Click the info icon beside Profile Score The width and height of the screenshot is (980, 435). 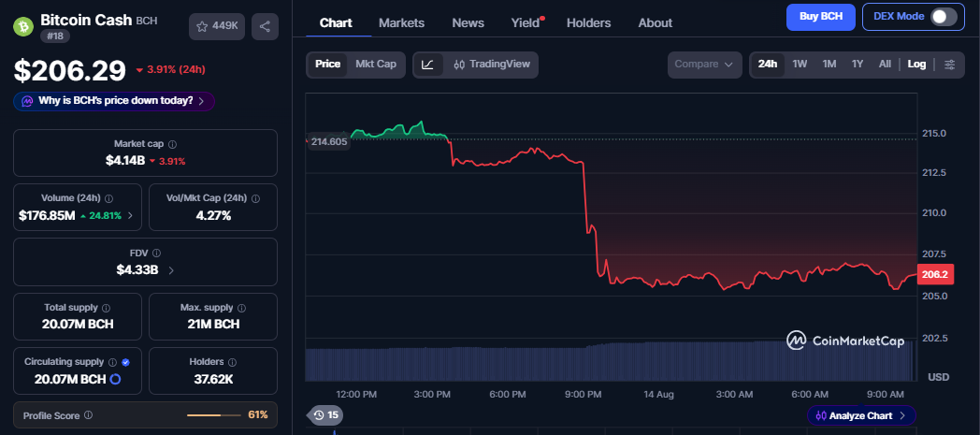coord(89,415)
